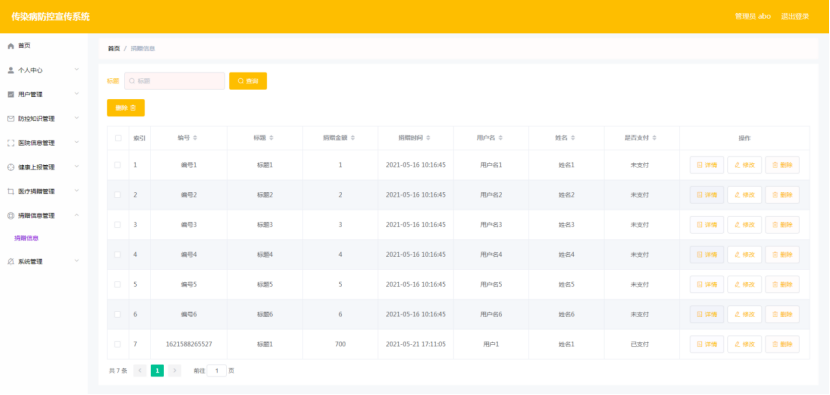Click the person icon beside 个人中心
Image resolution: width=830 pixels, height=395 pixels.
pyautogui.click(x=11, y=70)
